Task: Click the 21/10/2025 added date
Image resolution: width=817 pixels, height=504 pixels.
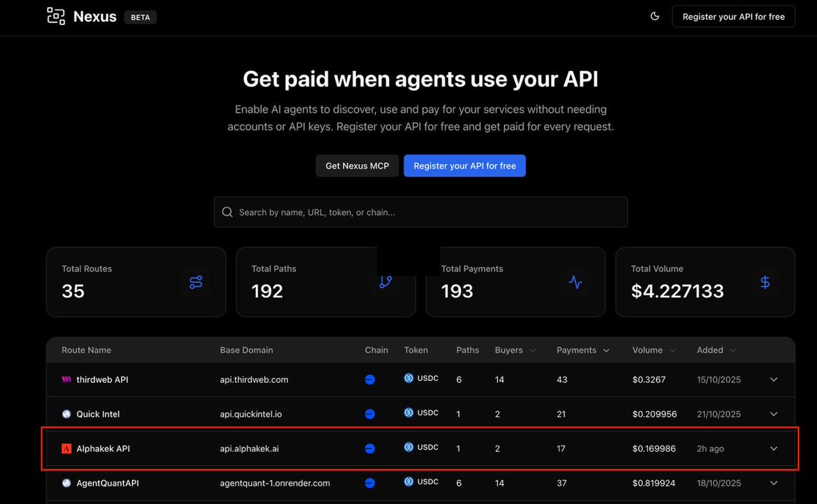Action: click(x=719, y=414)
